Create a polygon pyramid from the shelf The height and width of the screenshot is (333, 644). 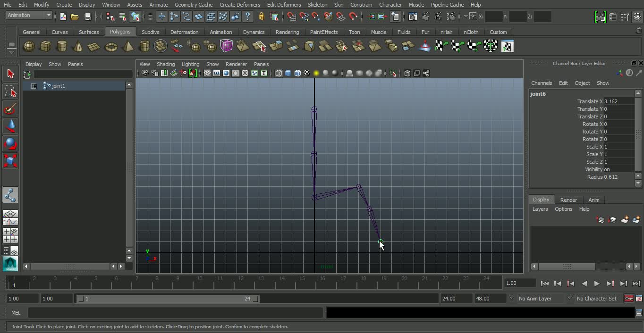pos(128,46)
